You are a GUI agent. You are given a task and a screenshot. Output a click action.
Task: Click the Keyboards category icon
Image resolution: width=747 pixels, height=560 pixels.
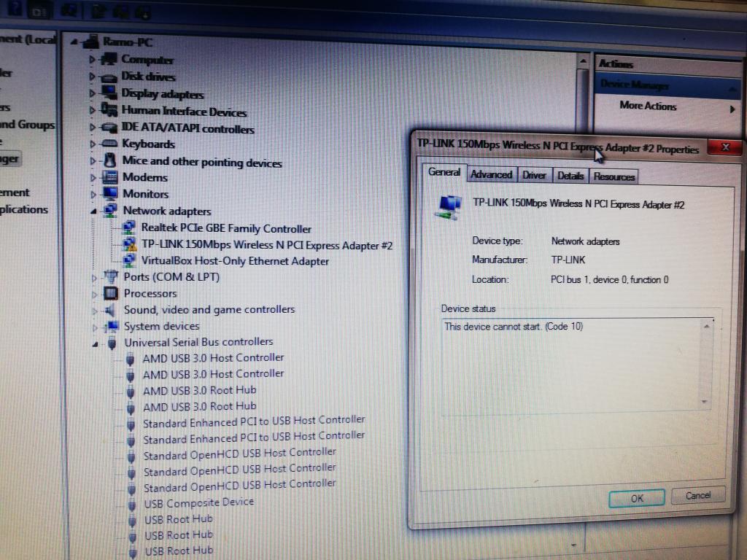[109, 144]
